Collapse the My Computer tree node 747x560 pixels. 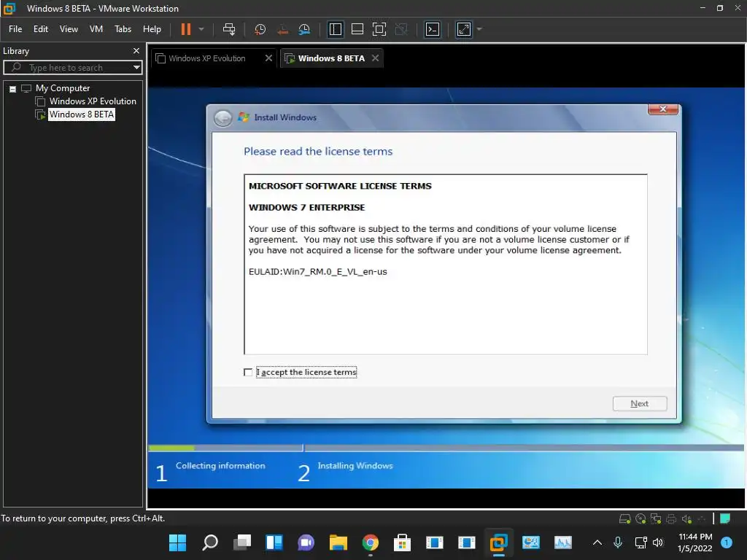pos(13,88)
